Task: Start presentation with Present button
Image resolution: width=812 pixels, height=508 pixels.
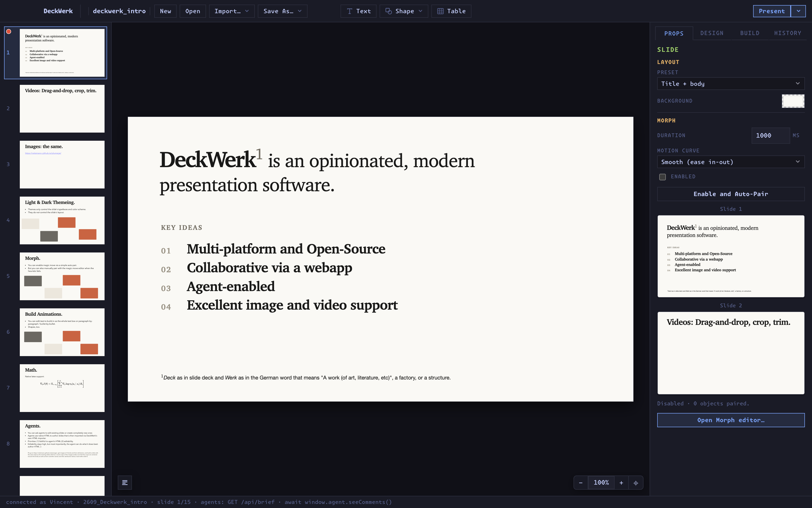Action: [772, 11]
